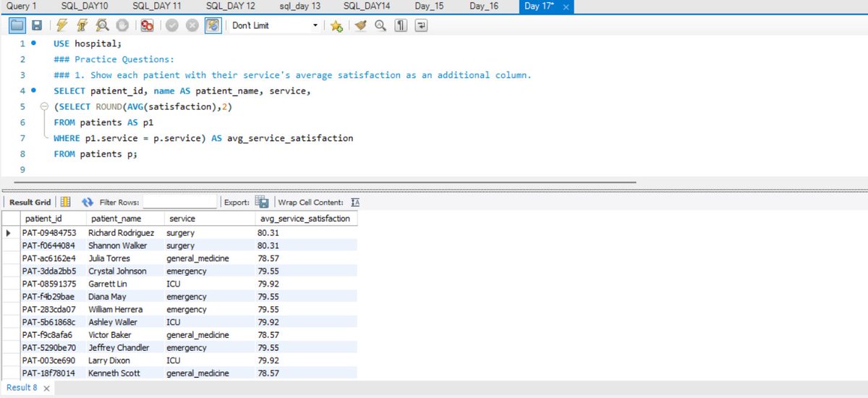Beautify query with broom icon
Image resolution: width=868 pixels, height=398 pixels.
click(x=361, y=25)
